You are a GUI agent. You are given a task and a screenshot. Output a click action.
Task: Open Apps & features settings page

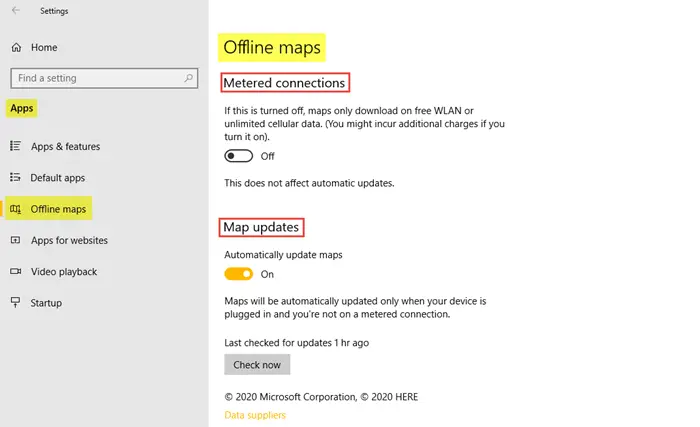(65, 146)
